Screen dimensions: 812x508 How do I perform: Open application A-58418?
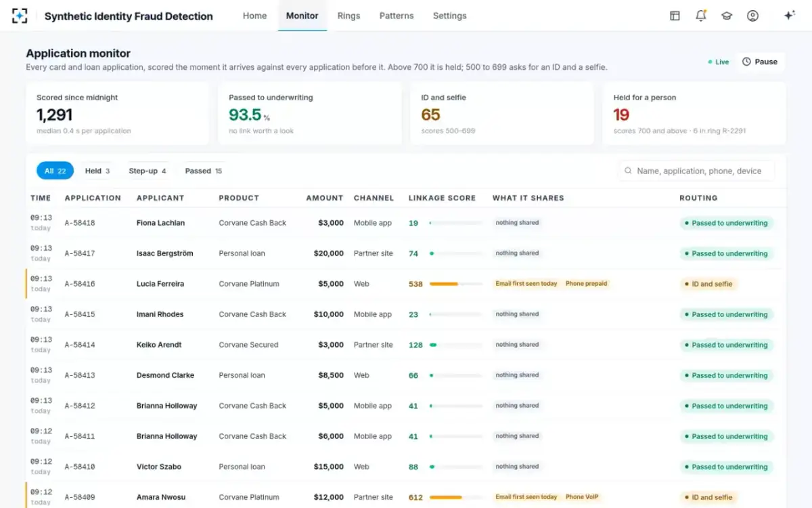click(80, 223)
